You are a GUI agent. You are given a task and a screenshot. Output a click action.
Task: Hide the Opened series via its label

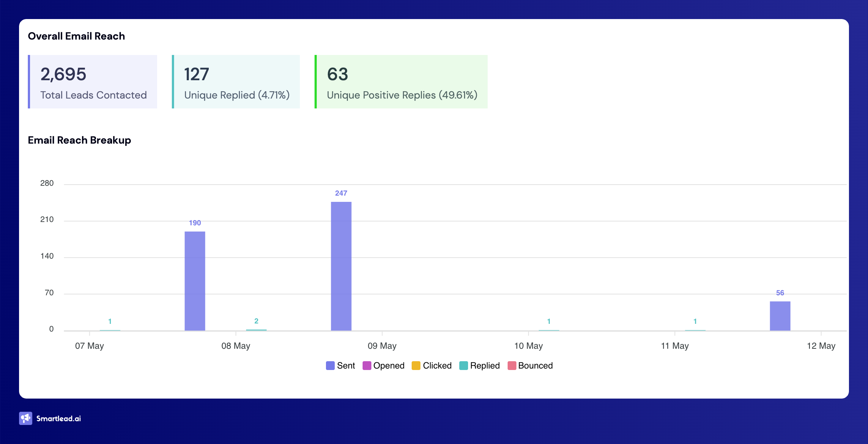pos(389,366)
